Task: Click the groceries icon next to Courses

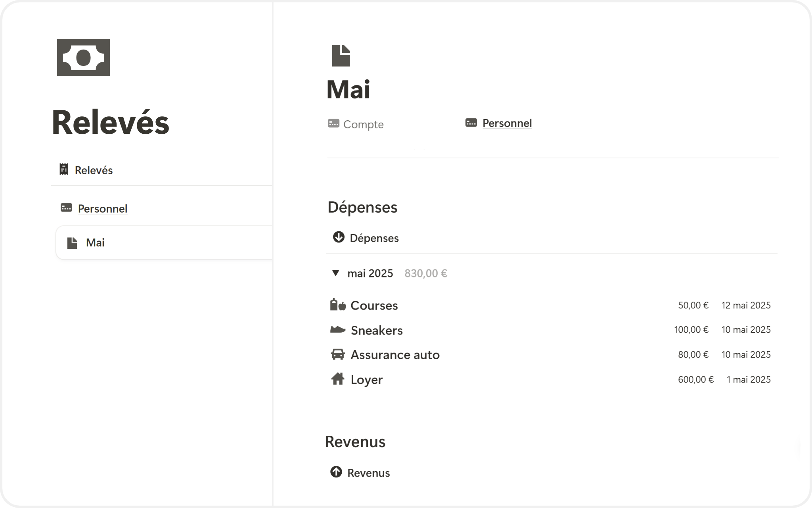Action: coord(338,305)
